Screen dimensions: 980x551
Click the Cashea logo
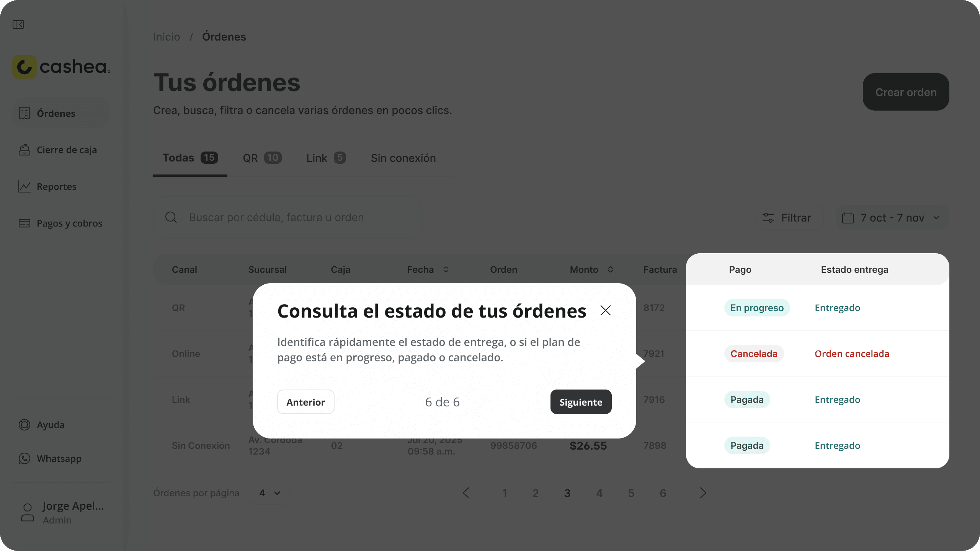pos(61,67)
